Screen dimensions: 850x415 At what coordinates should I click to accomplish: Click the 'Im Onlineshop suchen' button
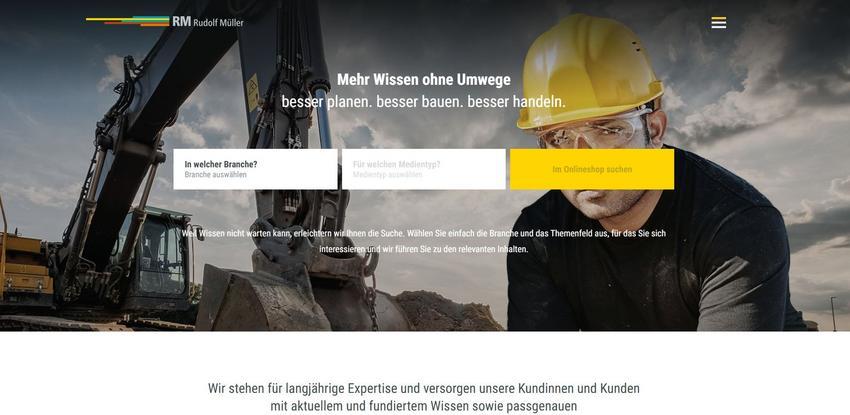pyautogui.click(x=592, y=169)
